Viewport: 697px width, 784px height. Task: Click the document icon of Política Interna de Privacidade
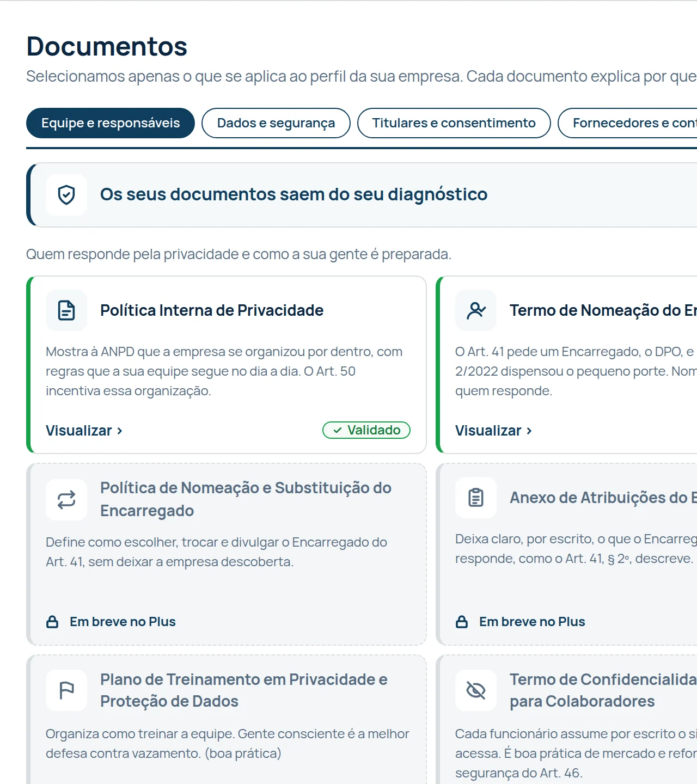(x=66, y=310)
